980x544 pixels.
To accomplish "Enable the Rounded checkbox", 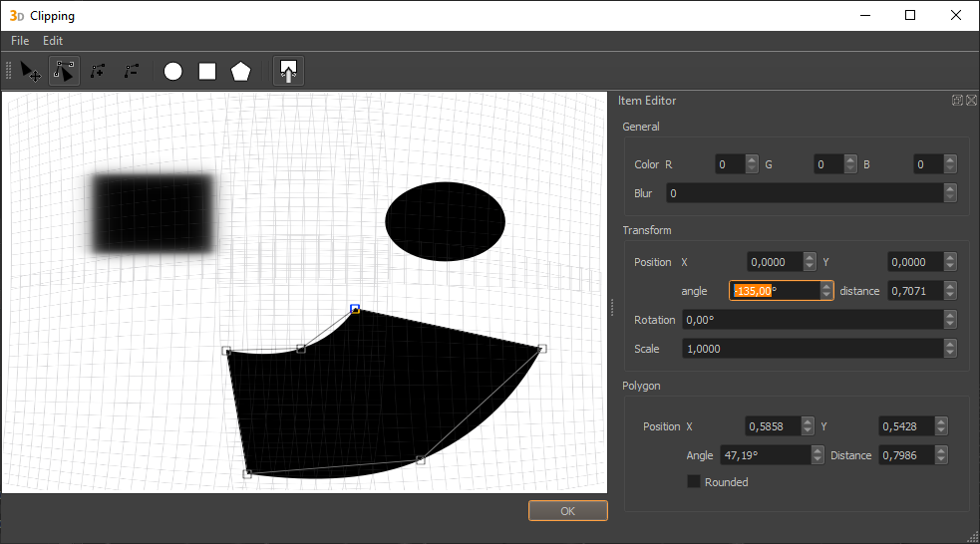I will tap(694, 482).
